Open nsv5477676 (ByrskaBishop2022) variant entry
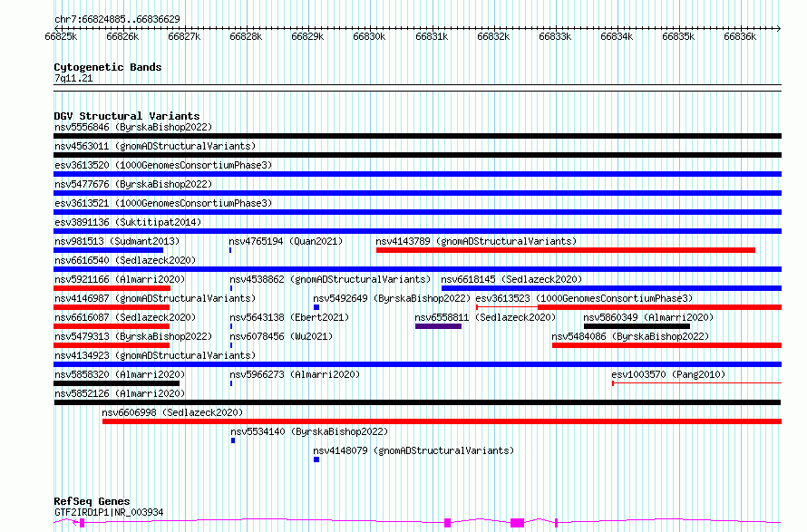 pyautogui.click(x=133, y=184)
